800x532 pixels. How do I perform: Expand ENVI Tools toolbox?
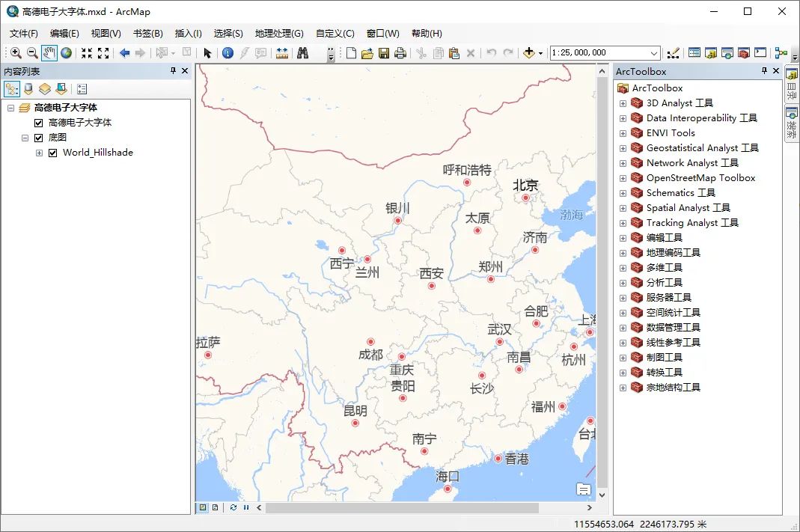623,134
